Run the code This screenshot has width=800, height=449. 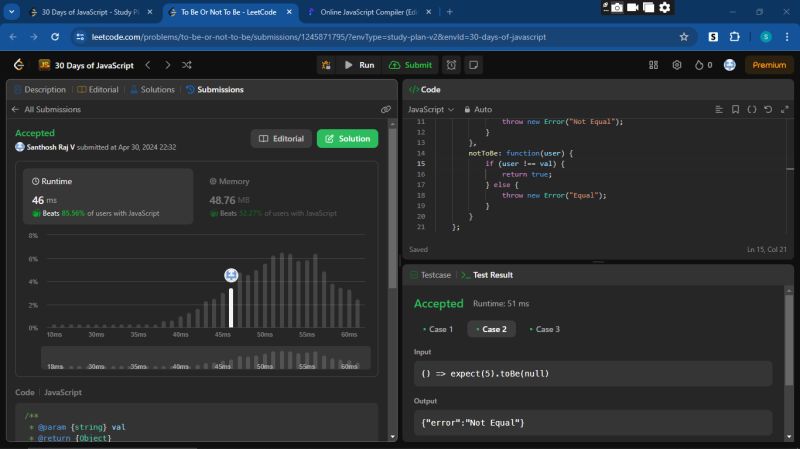359,65
